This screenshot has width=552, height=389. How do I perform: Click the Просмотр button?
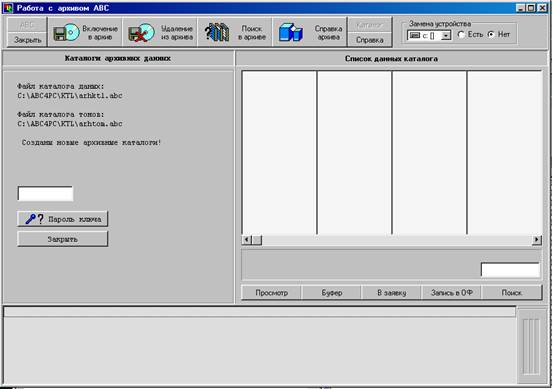(x=271, y=293)
